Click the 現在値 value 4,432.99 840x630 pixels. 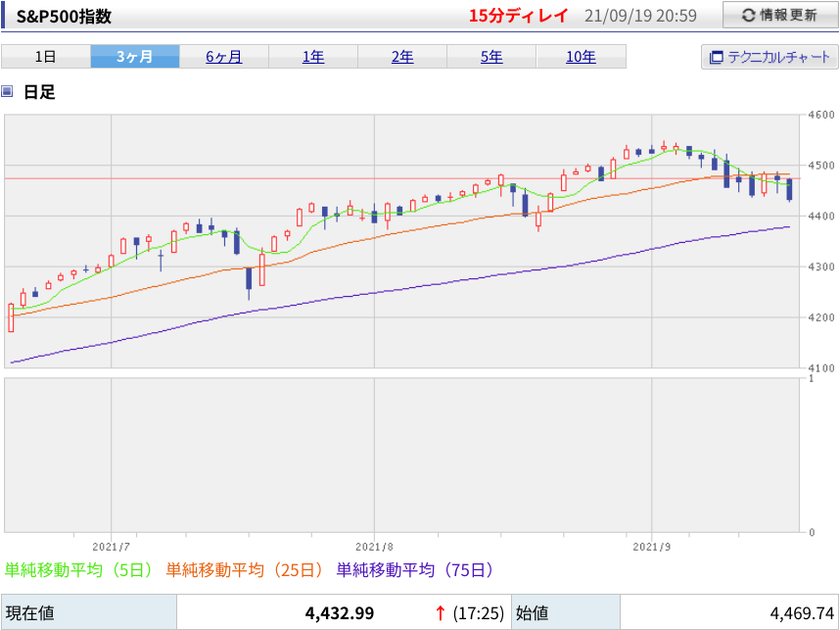pyautogui.click(x=340, y=612)
